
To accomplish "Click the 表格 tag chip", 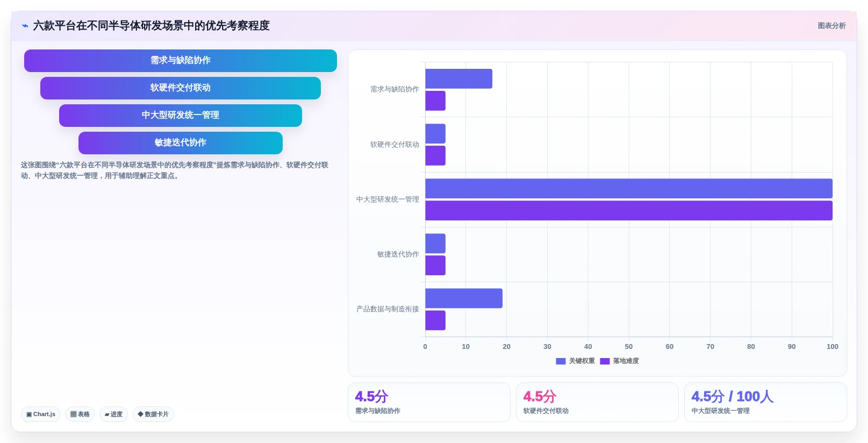I will tap(80, 414).
